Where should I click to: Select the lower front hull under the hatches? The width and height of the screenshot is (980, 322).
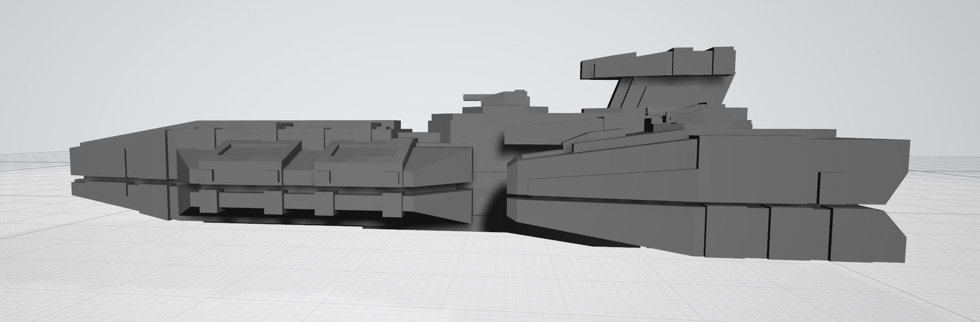pyautogui.click(x=305, y=201)
